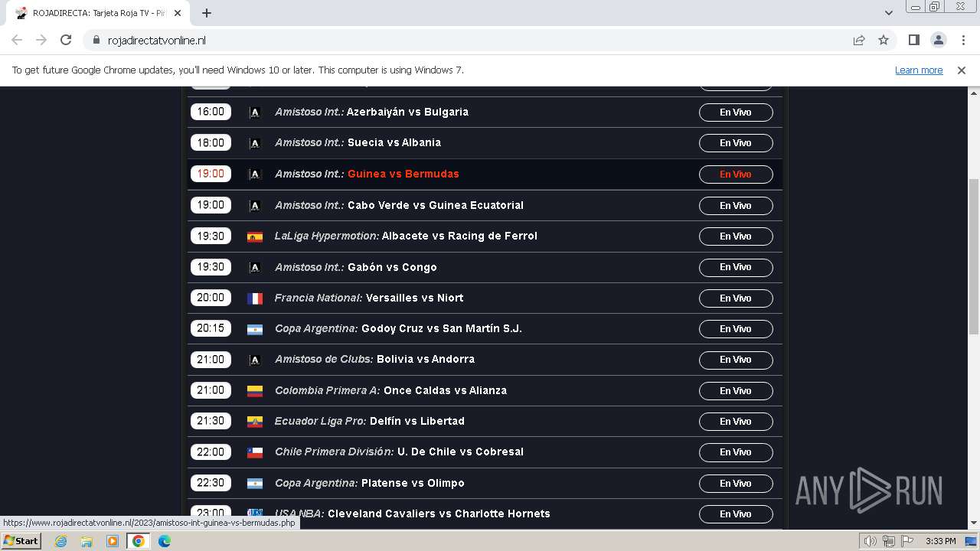The height and width of the screenshot is (551, 980).
Task: Open En Vivo for Albacete vs Racing de Ferrol
Action: click(736, 236)
